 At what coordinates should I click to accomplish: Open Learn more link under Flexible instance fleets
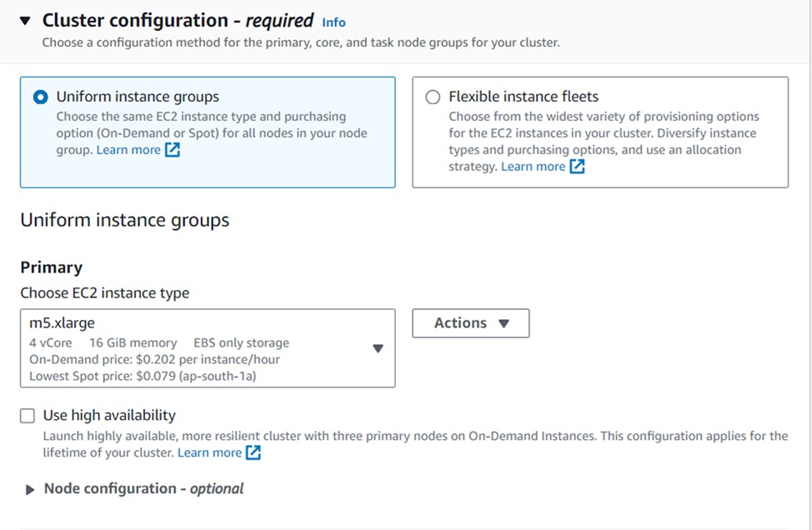(x=533, y=167)
